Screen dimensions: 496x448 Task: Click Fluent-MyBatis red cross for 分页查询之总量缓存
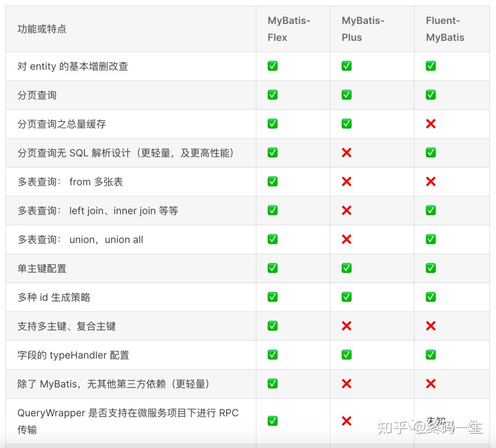point(430,123)
